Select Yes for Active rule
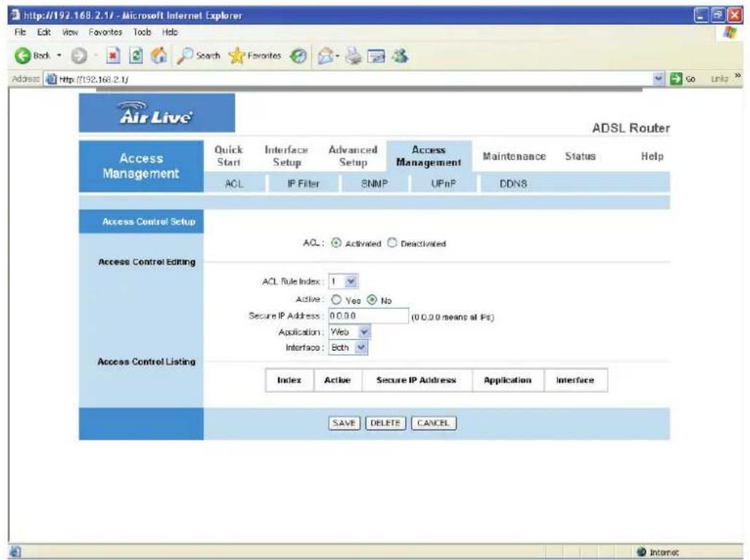 pyautogui.click(x=336, y=300)
